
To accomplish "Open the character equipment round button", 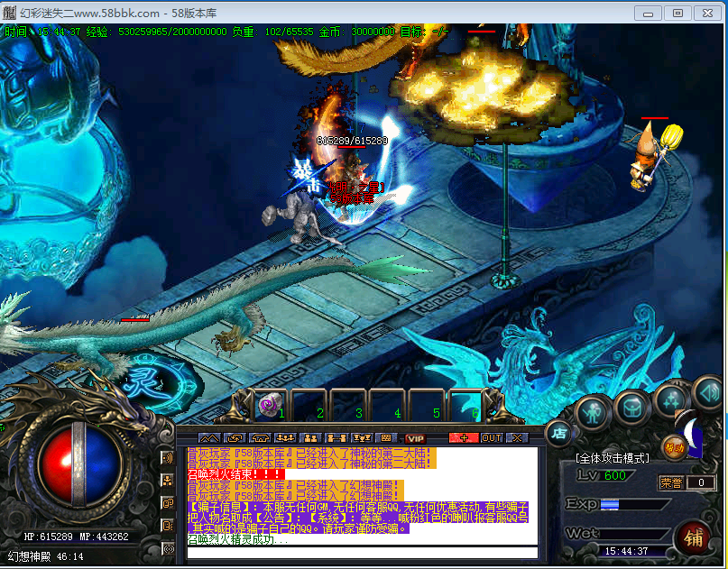I will [593, 413].
